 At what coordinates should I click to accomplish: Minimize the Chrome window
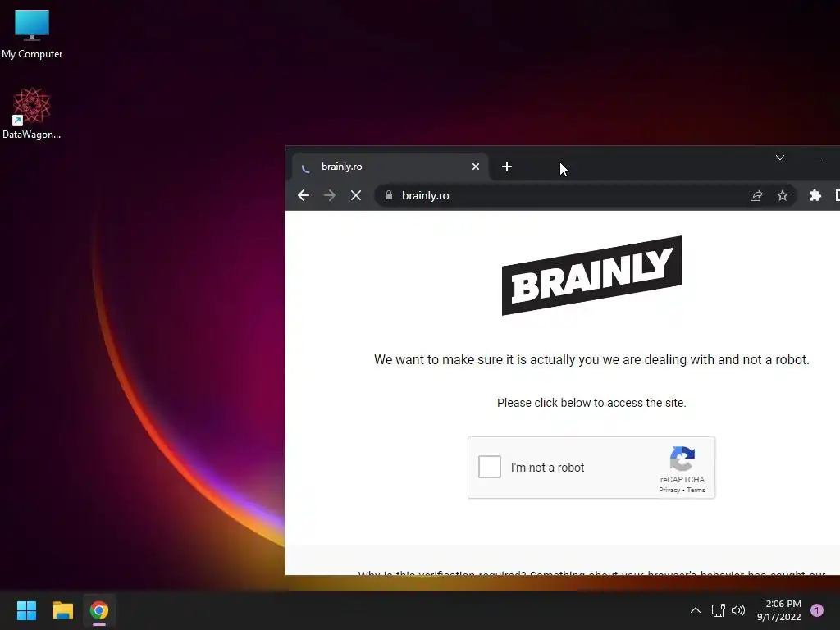click(818, 157)
